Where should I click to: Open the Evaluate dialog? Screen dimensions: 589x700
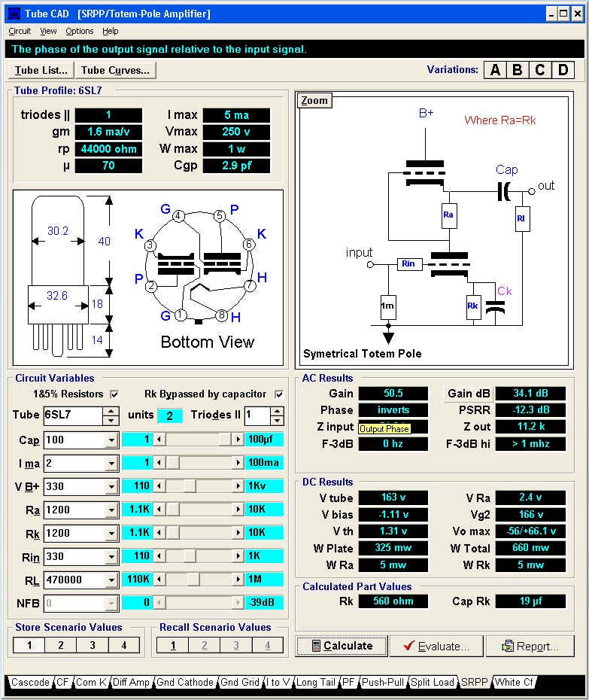[435, 646]
